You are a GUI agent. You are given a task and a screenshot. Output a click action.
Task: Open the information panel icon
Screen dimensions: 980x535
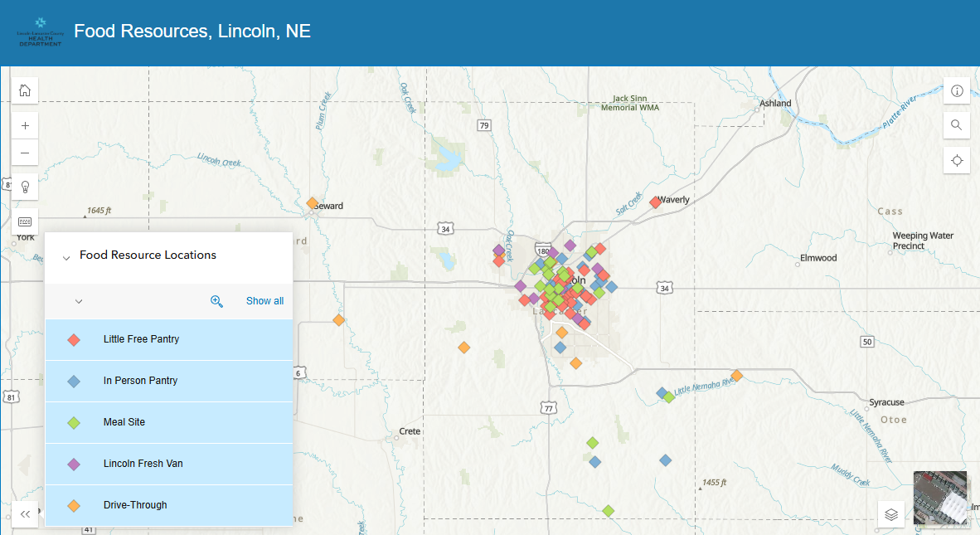click(957, 91)
